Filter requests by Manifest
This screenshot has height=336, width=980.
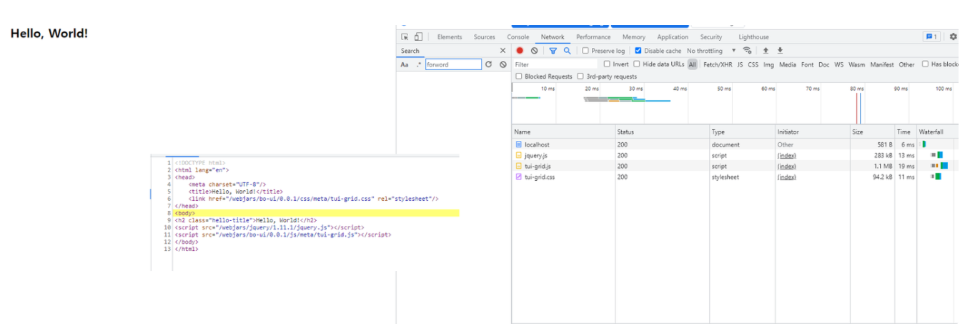click(882, 64)
